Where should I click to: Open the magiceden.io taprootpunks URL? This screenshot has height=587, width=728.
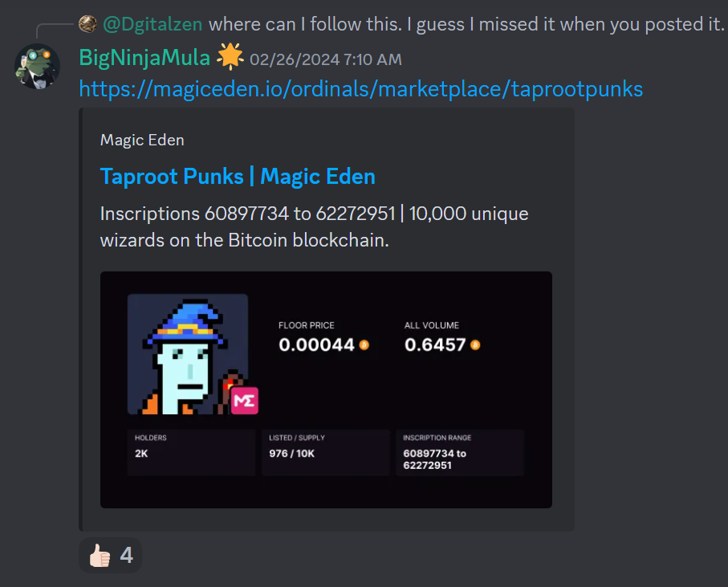point(360,88)
